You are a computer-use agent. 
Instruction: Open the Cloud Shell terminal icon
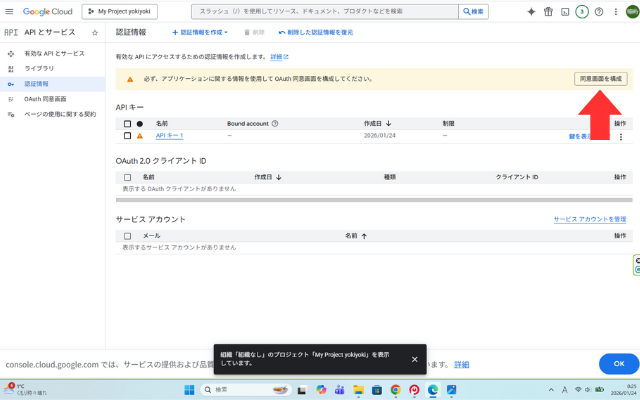[x=565, y=11]
